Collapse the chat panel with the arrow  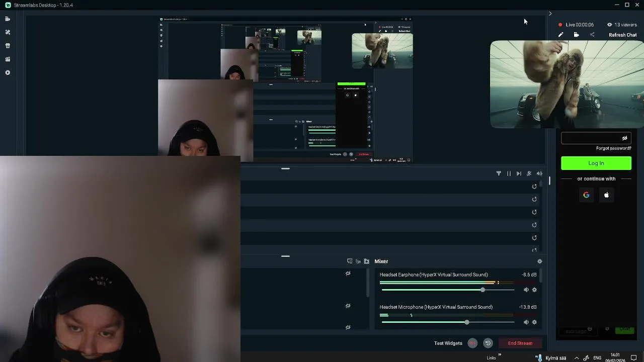pyautogui.click(x=550, y=14)
